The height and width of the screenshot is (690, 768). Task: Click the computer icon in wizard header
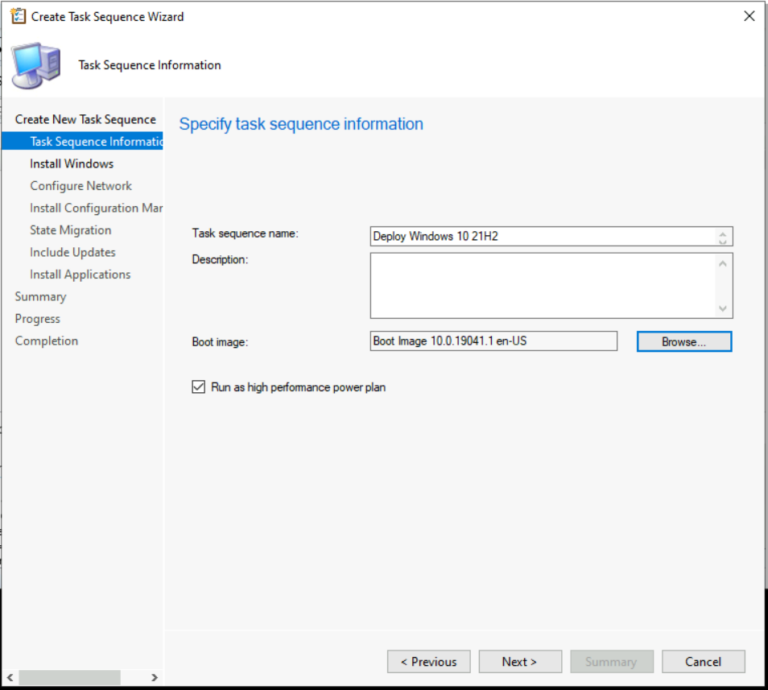(35, 65)
